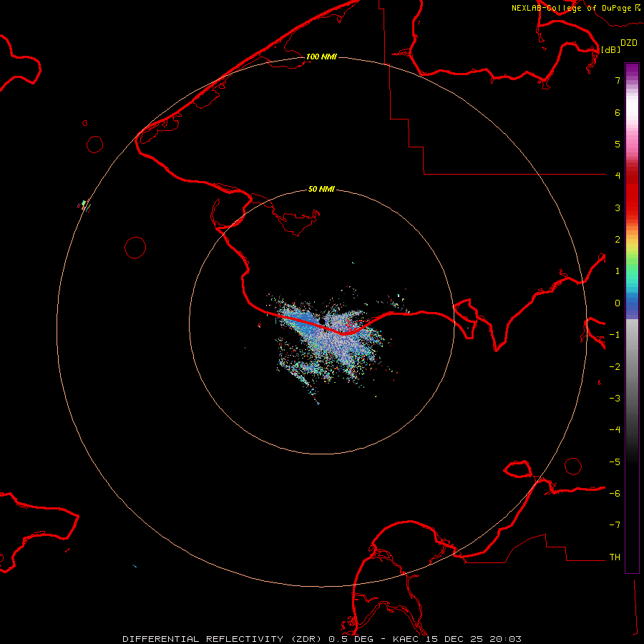The width and height of the screenshot is (644, 644).
Task: Click the [dB] units label
Action: (x=611, y=49)
